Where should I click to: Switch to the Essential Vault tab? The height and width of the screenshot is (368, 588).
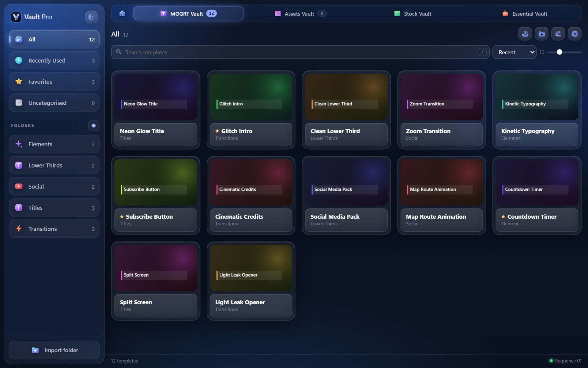[525, 13]
